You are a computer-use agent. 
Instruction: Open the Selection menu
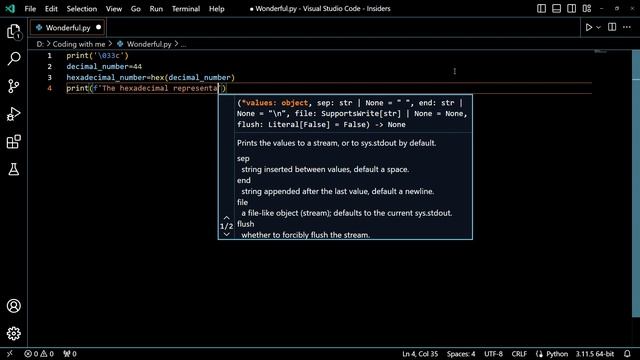click(82, 9)
